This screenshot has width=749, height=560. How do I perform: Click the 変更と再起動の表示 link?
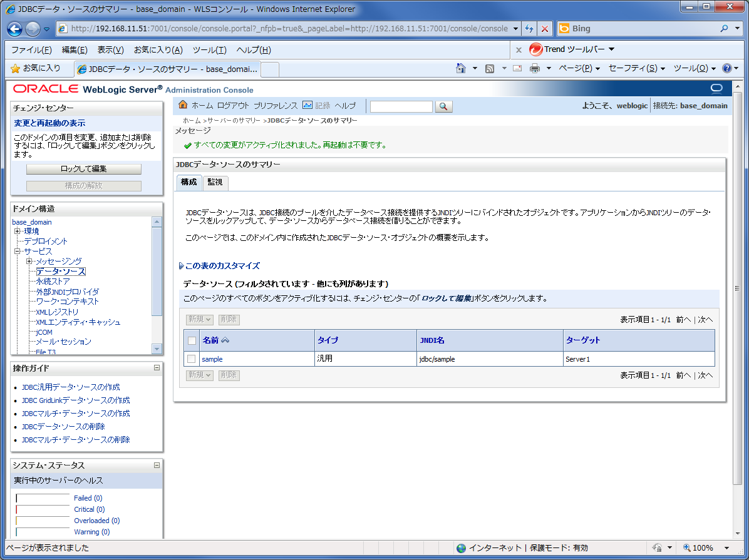[49, 123]
